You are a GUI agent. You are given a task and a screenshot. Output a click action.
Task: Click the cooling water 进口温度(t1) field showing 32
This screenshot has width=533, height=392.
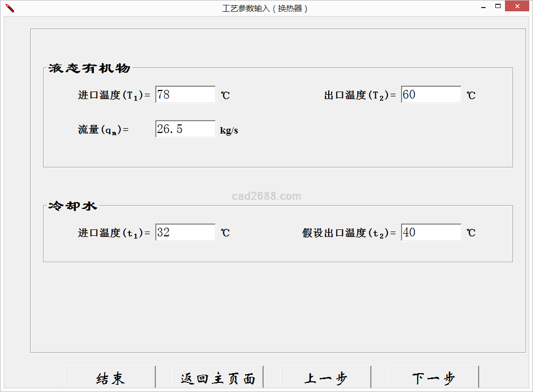tap(185, 233)
